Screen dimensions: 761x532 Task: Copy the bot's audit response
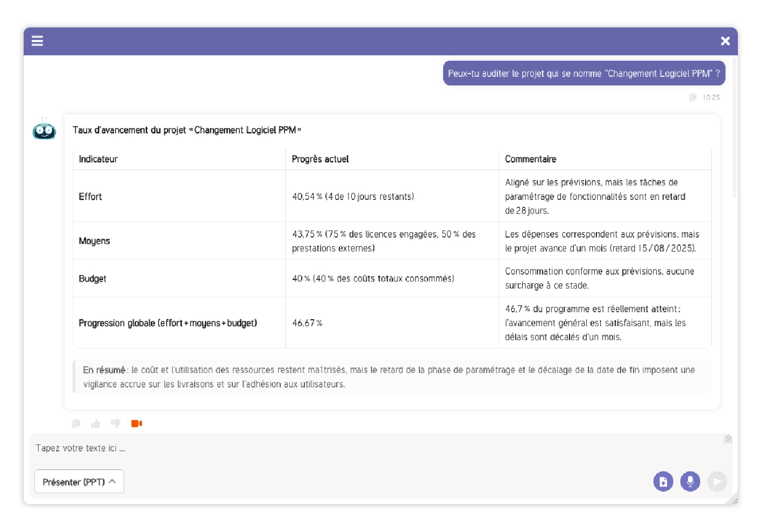point(76,423)
